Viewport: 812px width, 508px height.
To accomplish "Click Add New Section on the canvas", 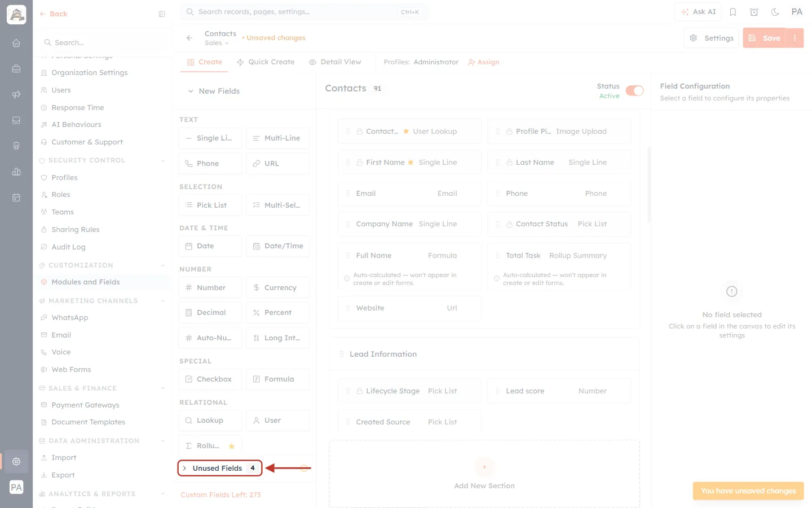I will 484,474.
